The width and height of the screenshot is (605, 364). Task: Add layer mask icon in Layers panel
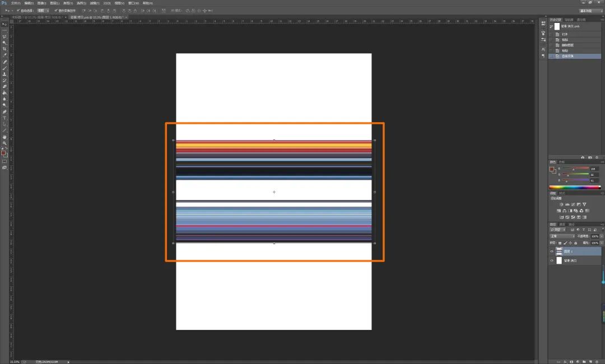(571, 362)
